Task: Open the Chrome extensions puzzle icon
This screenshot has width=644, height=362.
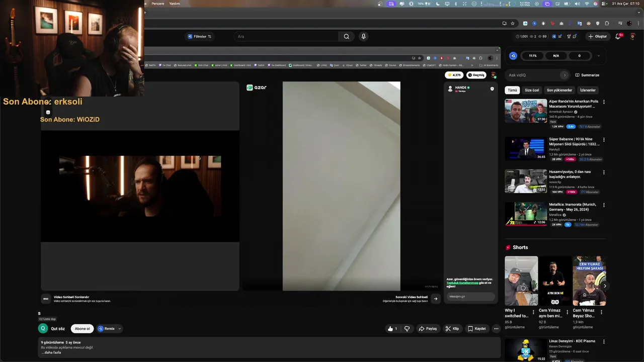Action: (606, 23)
